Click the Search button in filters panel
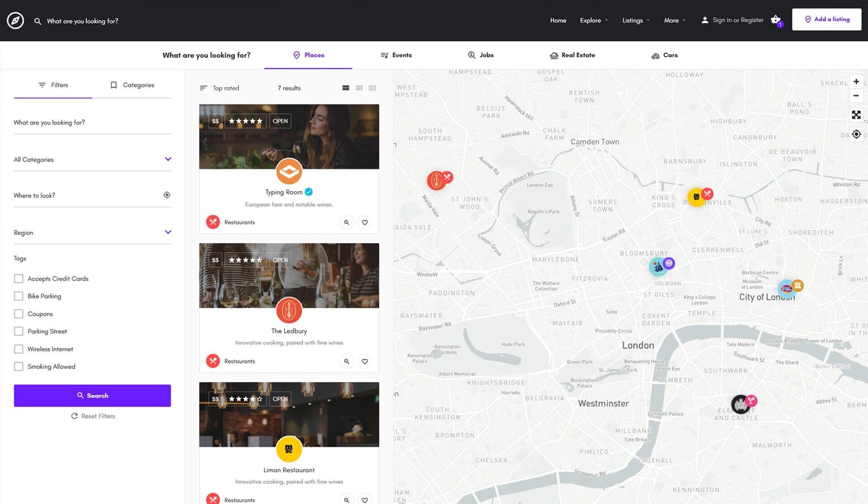Image resolution: width=868 pixels, height=504 pixels. 92,396
